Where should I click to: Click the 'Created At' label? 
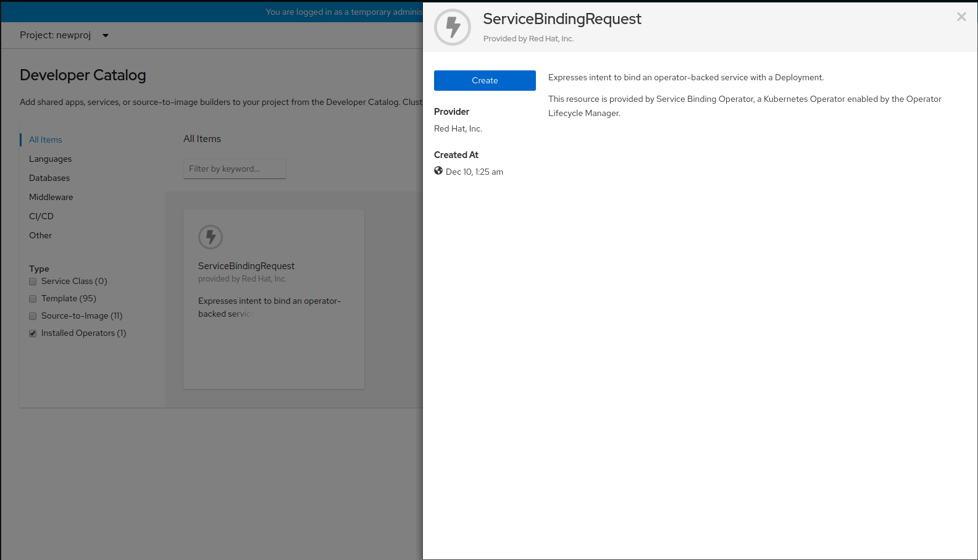pyautogui.click(x=456, y=155)
